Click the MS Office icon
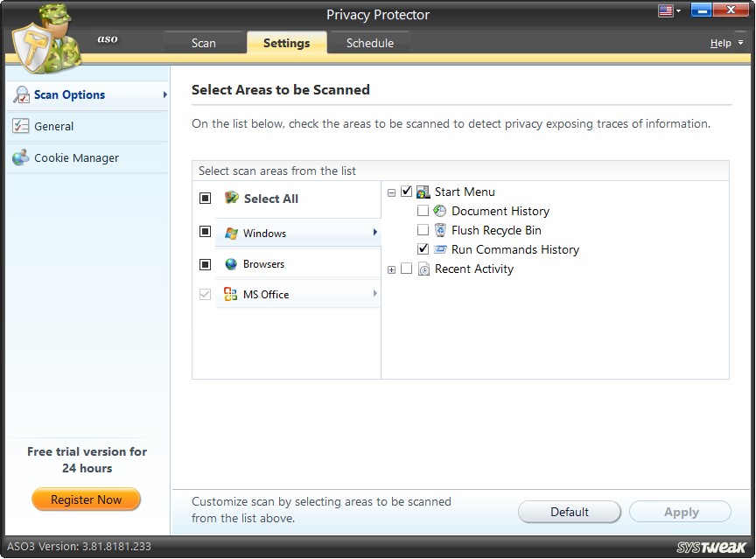The image size is (756, 559). tap(230, 294)
